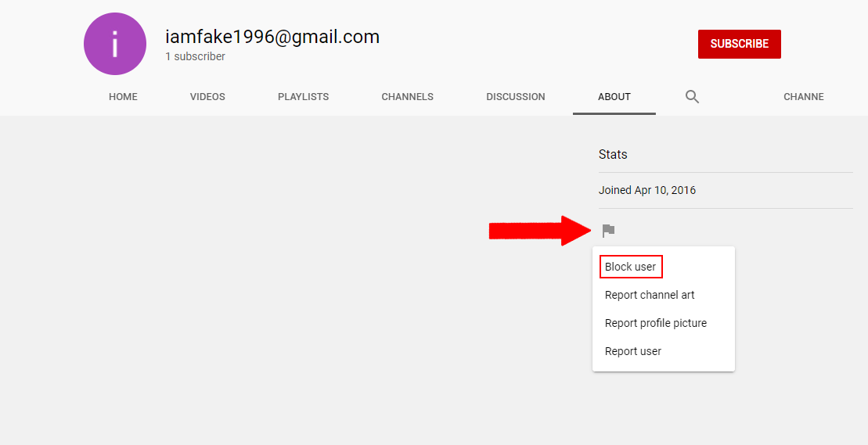Viewport: 868px width, 445px height.
Task: Subscribe to the channel
Action: click(739, 44)
